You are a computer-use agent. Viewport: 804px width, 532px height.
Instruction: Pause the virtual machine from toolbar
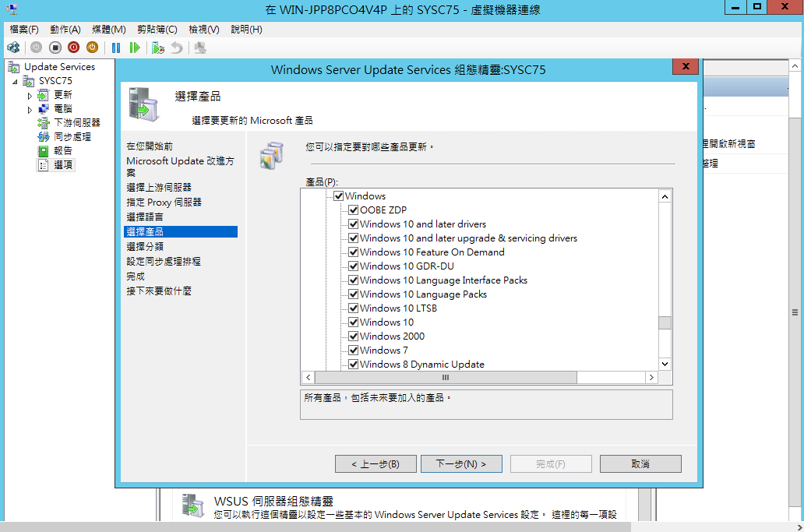click(116, 48)
